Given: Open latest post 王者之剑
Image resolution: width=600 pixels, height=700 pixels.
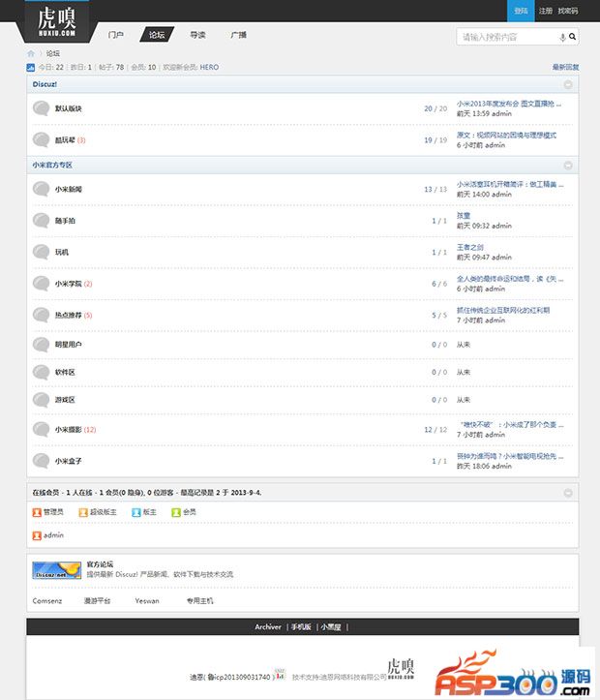Looking at the screenshot, I should point(469,247).
